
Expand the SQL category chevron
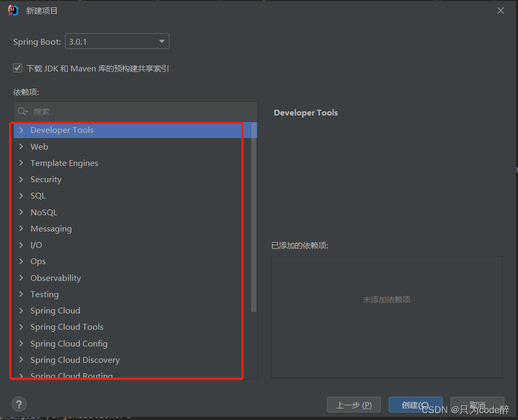(x=21, y=196)
